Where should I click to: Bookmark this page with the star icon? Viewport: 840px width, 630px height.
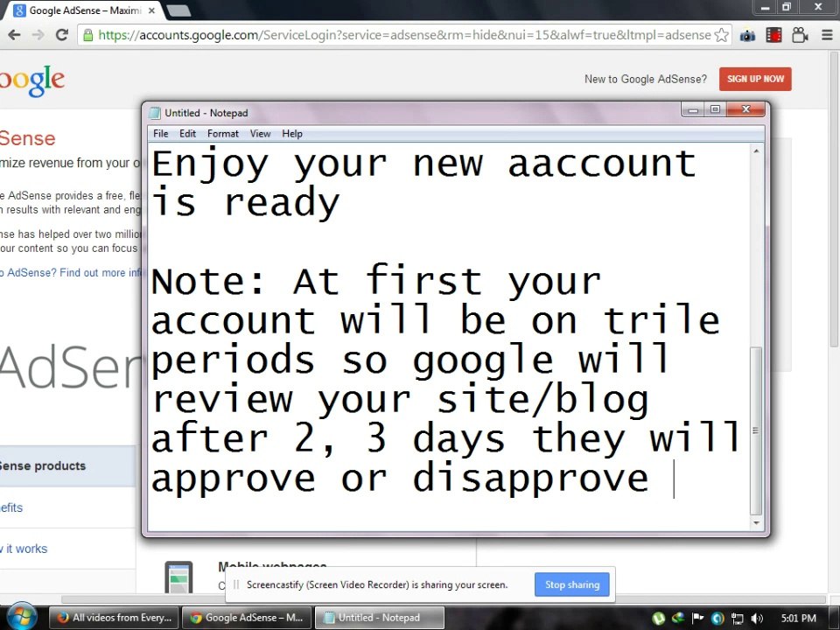click(722, 35)
